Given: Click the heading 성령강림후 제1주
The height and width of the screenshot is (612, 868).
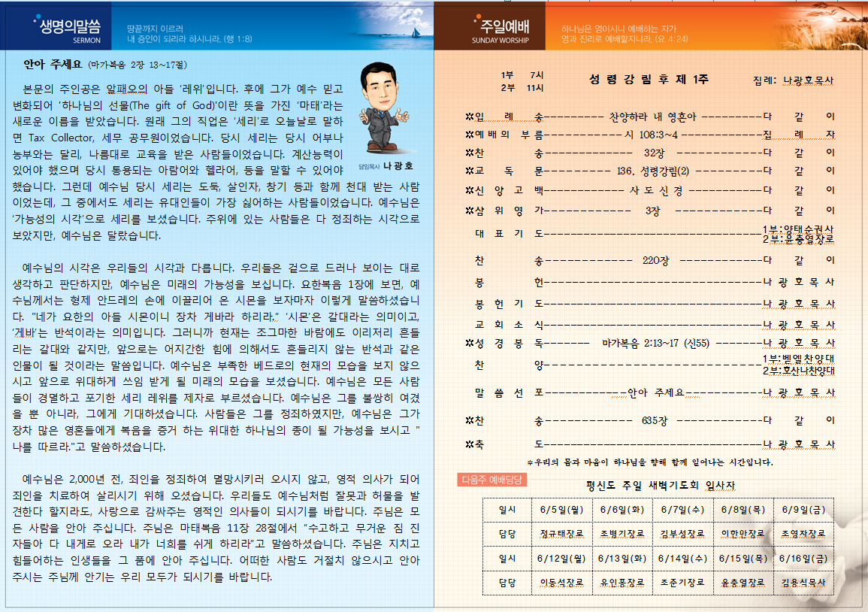Looking at the screenshot, I should (649, 80).
